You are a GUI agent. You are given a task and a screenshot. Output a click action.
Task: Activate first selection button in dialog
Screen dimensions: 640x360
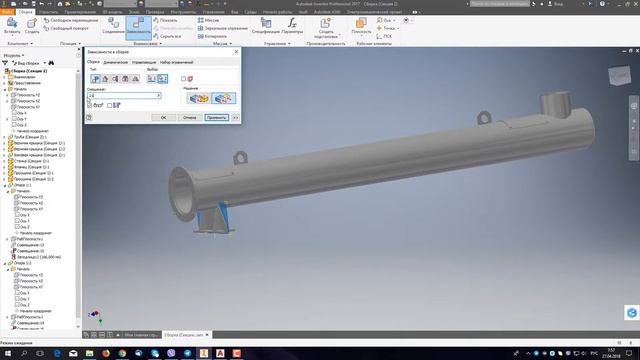pyautogui.click(x=152, y=79)
